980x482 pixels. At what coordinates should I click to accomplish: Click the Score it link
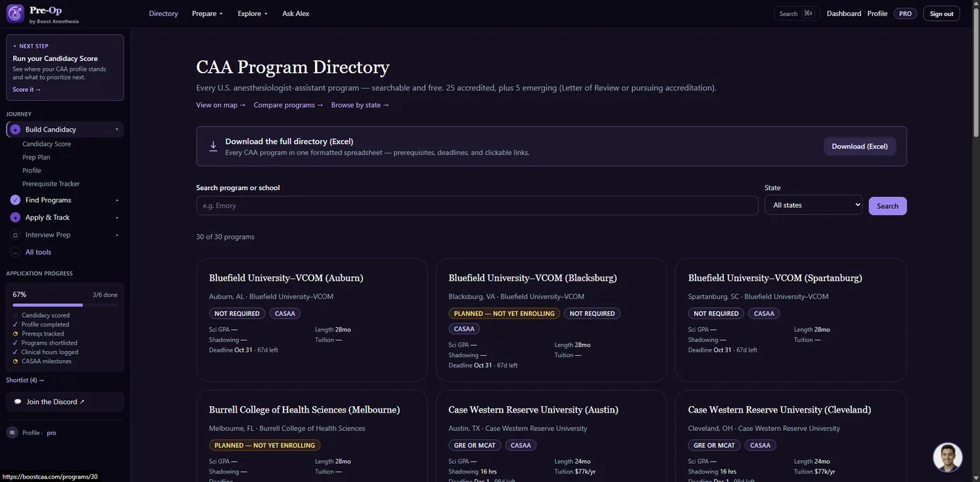tap(27, 90)
